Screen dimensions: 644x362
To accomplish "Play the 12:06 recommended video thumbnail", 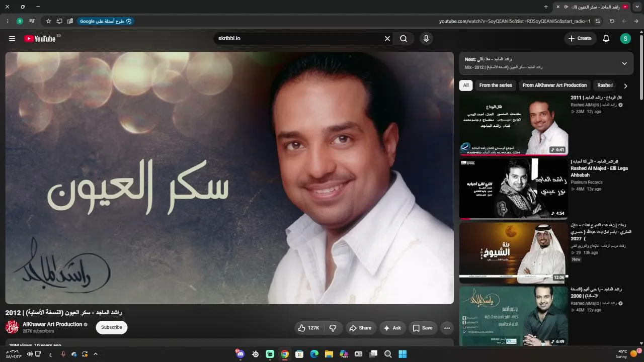I will 514,253.
